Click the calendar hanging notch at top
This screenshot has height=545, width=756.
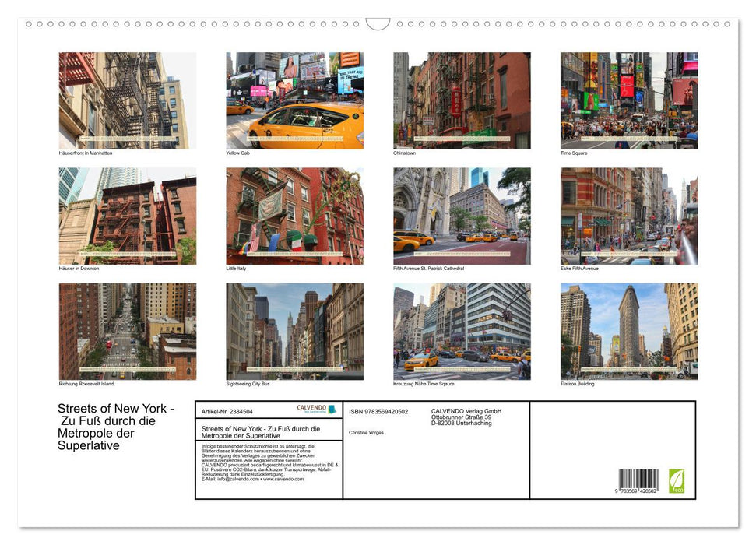click(378, 23)
